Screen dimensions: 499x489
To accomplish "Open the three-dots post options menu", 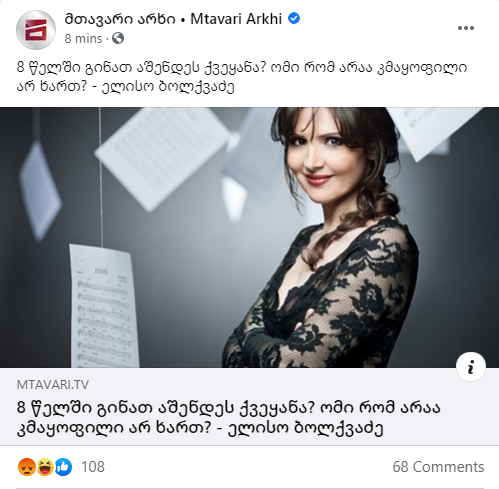I will [x=466, y=28].
